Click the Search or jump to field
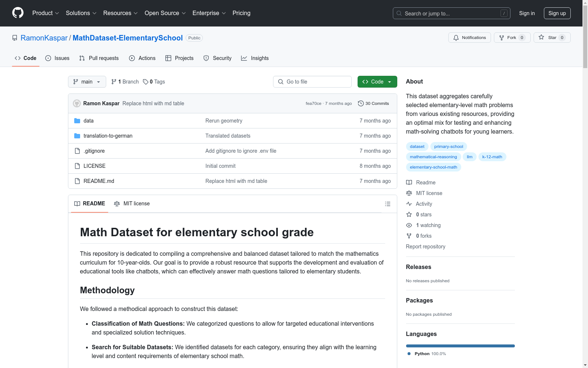This screenshot has height=368, width=588. pos(452,13)
